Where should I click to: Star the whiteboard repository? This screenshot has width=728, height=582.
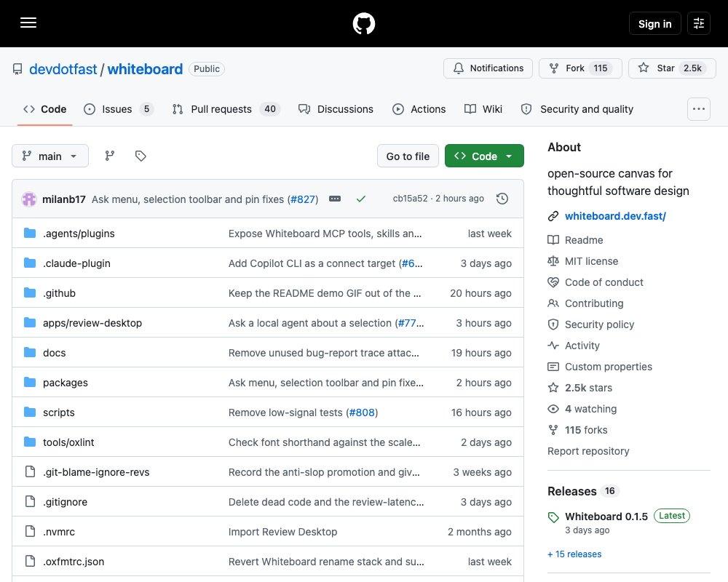[672, 68]
